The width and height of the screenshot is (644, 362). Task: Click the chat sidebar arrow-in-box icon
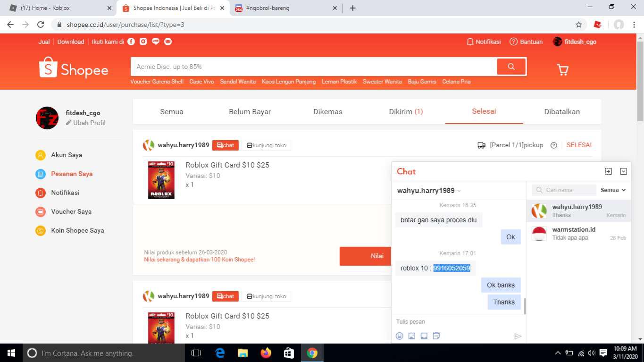click(608, 171)
